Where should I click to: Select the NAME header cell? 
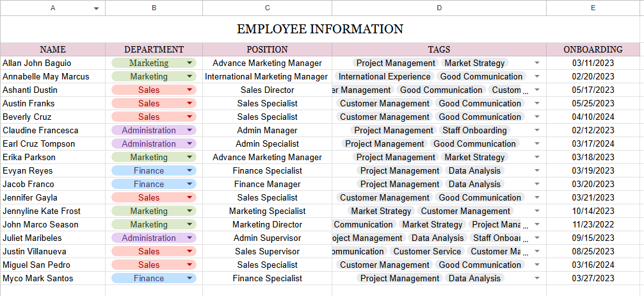pos(52,49)
